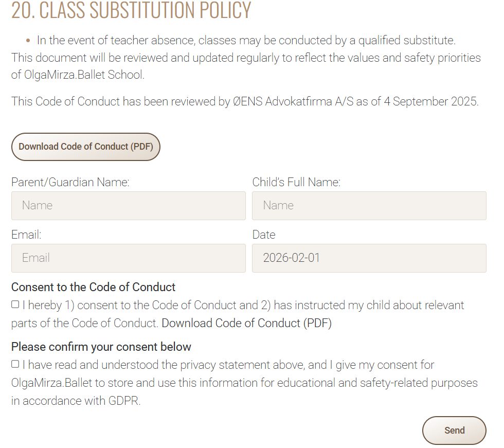The height and width of the screenshot is (448, 504).
Task: Click the Email label text
Action: coord(26,235)
